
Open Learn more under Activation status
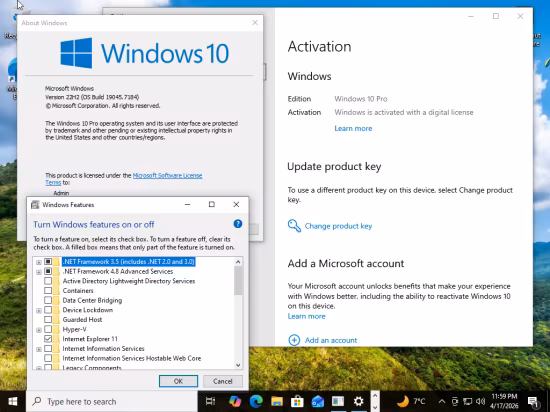(353, 128)
